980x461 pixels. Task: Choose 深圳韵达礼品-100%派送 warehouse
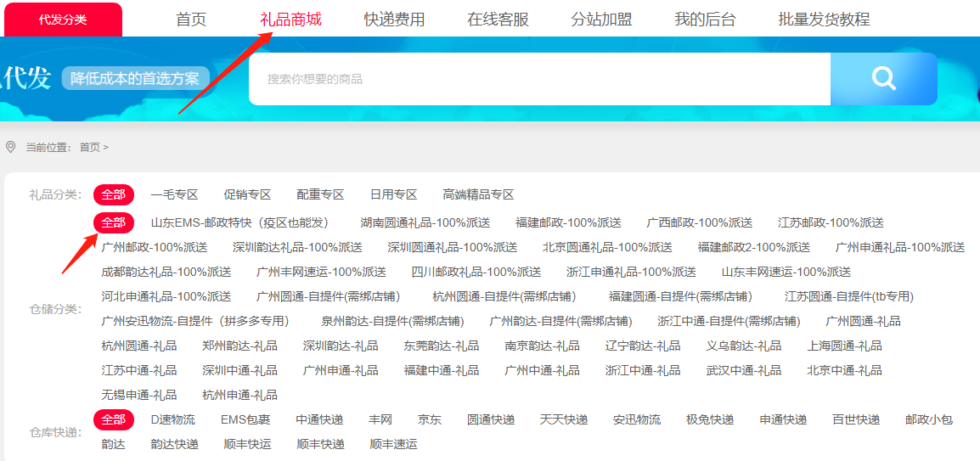[297, 247]
